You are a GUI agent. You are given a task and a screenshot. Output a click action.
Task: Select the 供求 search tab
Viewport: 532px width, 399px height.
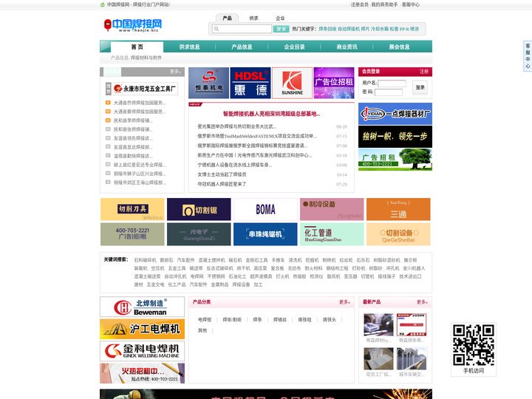pos(253,18)
